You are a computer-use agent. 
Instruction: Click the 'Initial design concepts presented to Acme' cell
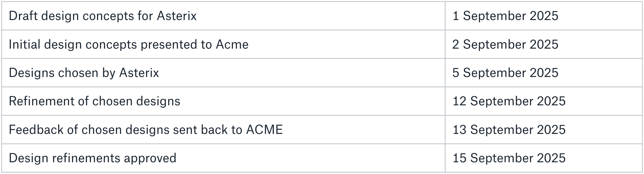pyautogui.click(x=223, y=44)
